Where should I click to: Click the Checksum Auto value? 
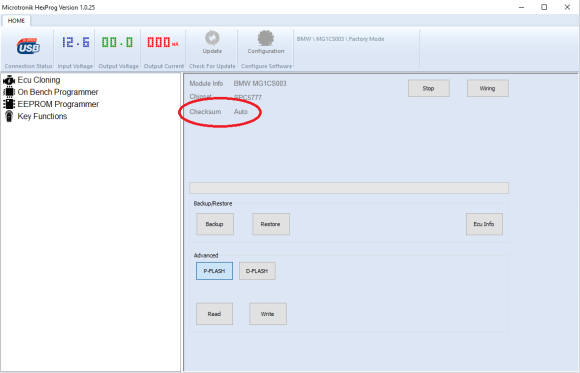(x=240, y=112)
